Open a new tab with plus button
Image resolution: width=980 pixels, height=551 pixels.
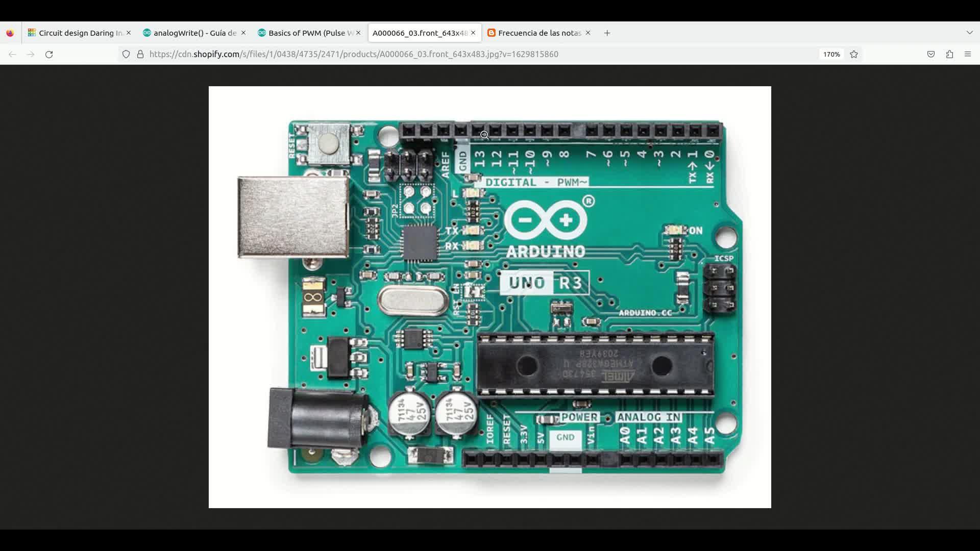(607, 33)
